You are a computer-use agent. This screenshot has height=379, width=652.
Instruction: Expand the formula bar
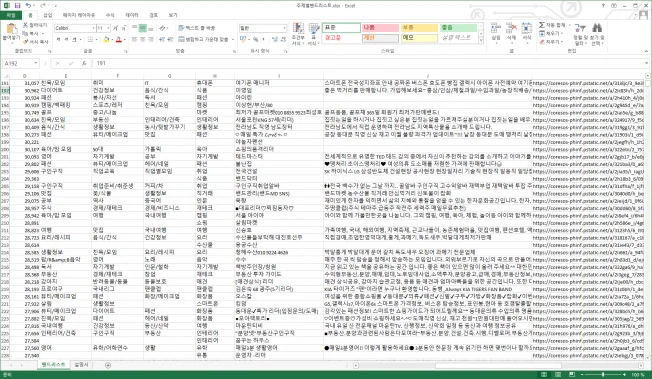(x=646, y=63)
